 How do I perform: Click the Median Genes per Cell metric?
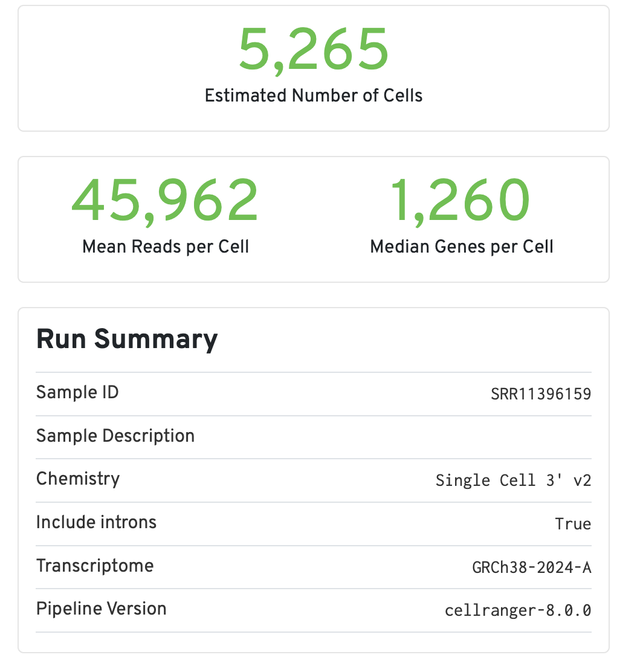(462, 247)
